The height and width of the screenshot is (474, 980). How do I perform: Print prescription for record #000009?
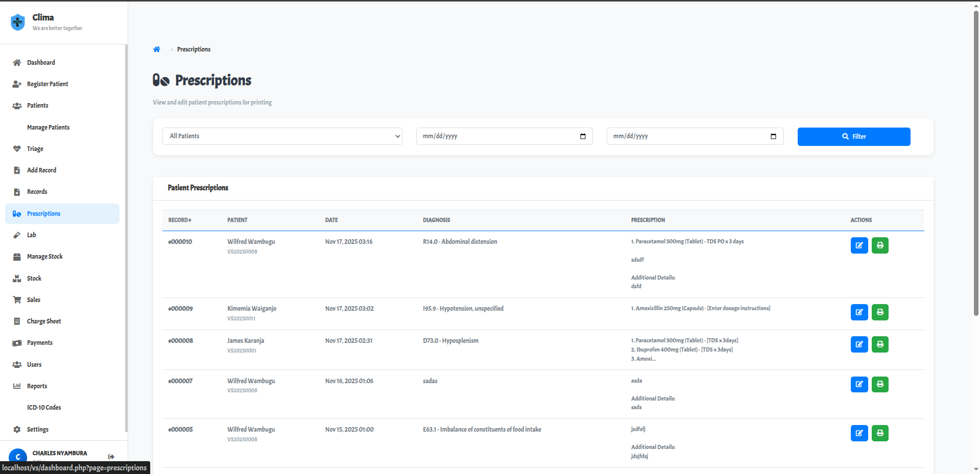pyautogui.click(x=879, y=312)
